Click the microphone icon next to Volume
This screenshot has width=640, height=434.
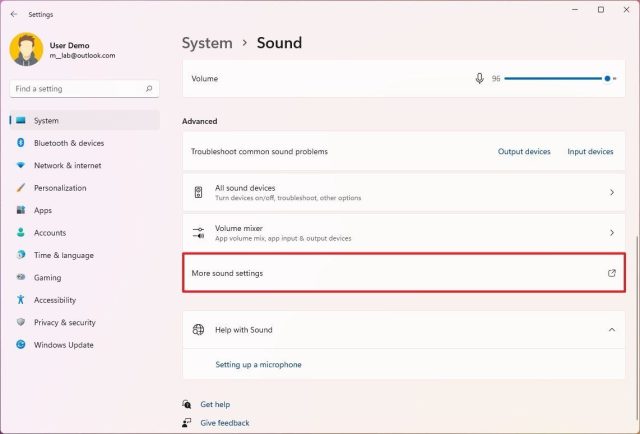coord(480,78)
